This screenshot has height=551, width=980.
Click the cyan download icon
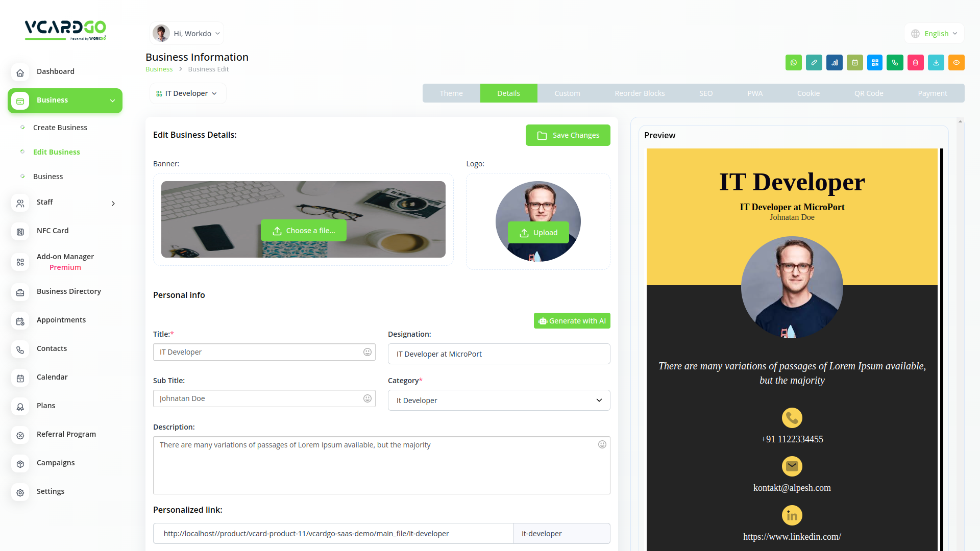936,63
